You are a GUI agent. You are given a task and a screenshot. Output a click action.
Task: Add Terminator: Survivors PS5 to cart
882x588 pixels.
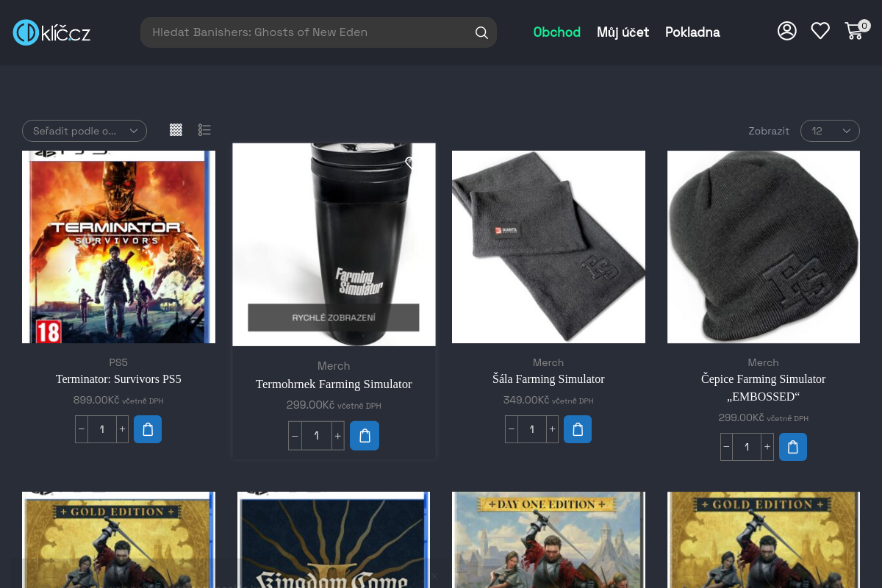[147, 429]
